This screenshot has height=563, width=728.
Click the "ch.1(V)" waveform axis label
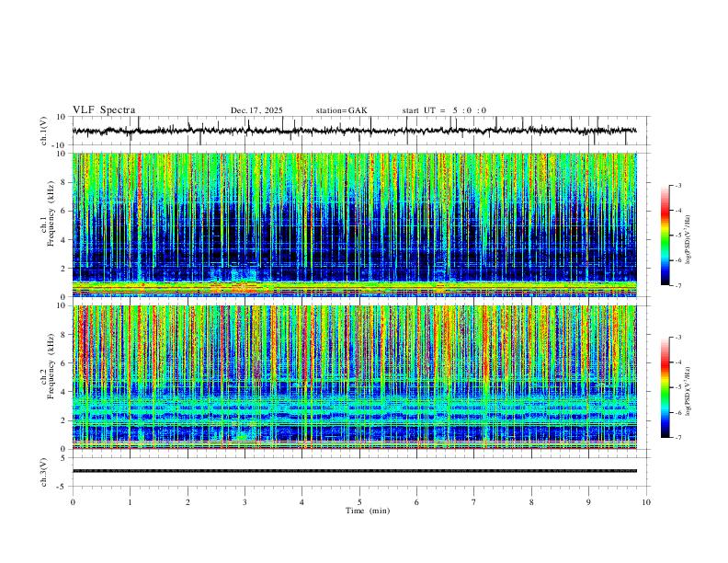[44, 131]
